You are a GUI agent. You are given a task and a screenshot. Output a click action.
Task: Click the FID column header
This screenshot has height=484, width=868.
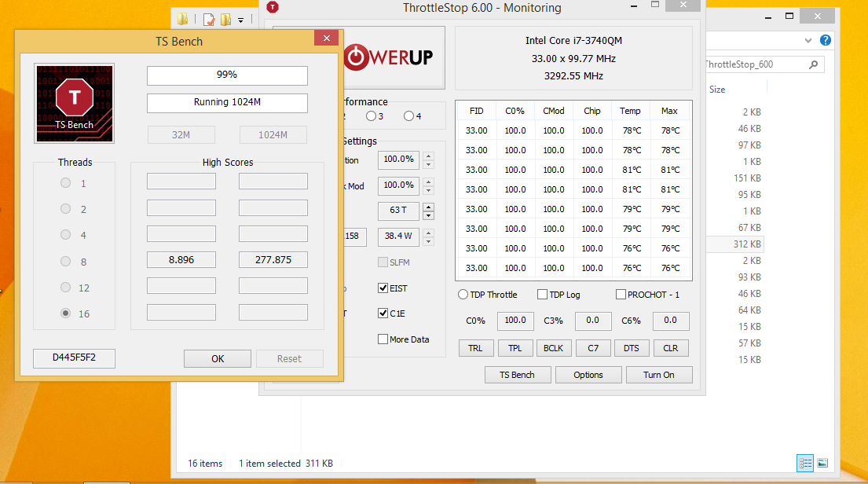477,111
